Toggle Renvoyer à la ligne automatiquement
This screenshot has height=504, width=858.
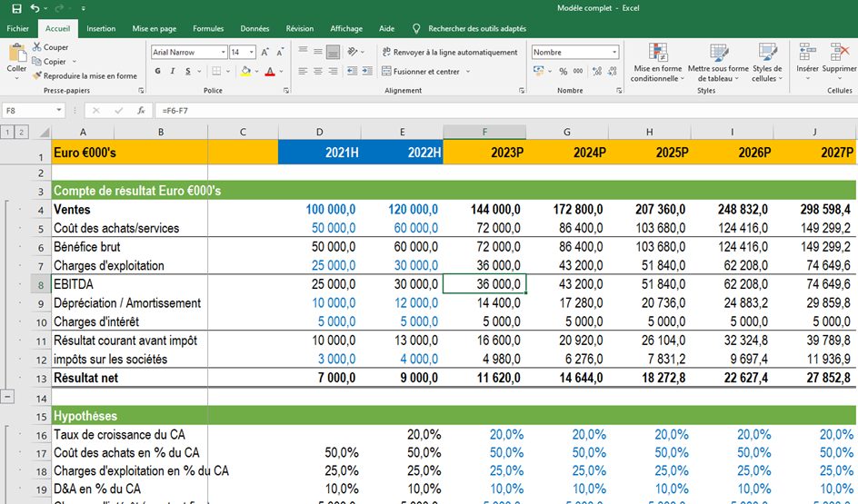click(449, 53)
